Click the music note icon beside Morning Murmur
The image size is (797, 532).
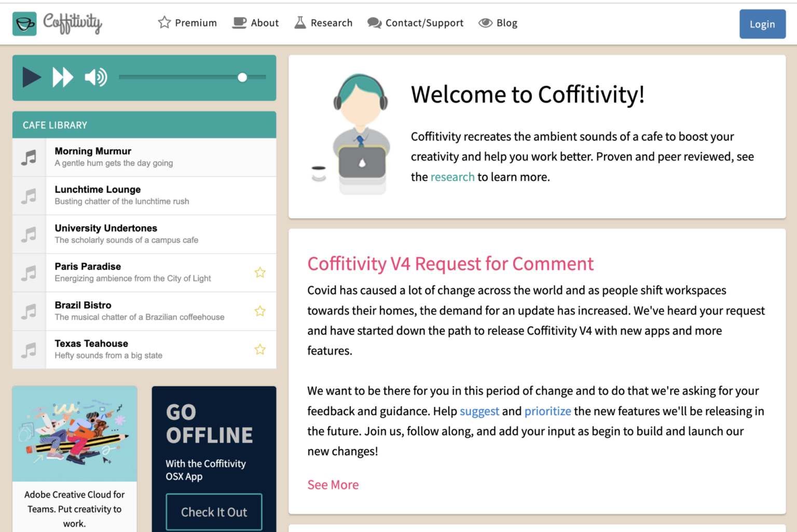tap(29, 156)
